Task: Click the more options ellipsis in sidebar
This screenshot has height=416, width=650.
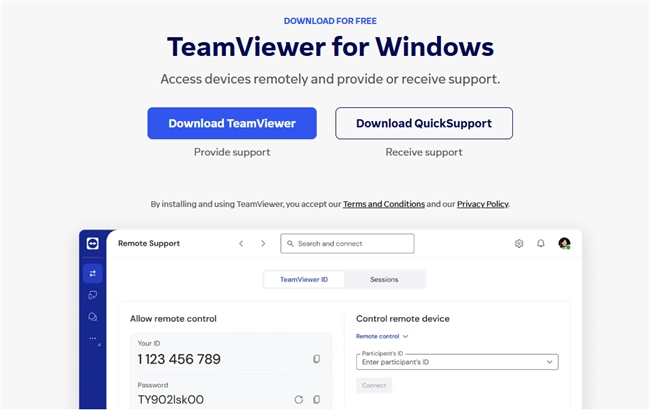Action: pyautogui.click(x=93, y=339)
